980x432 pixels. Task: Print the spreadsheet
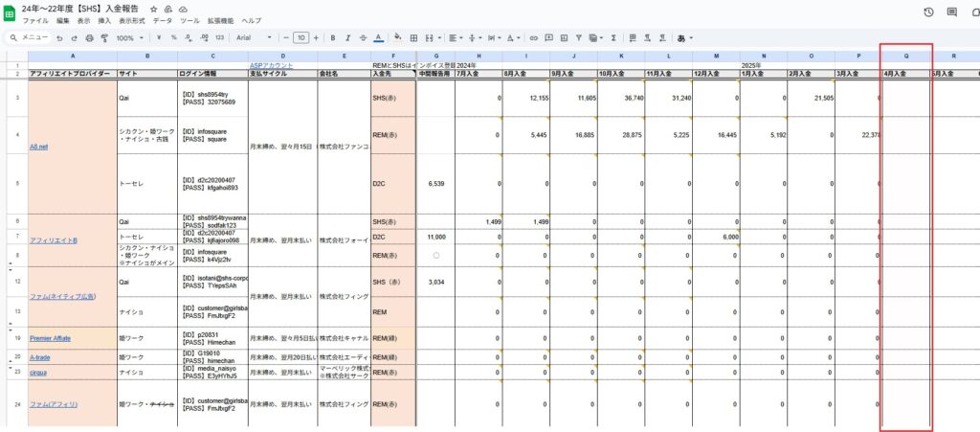(89, 38)
